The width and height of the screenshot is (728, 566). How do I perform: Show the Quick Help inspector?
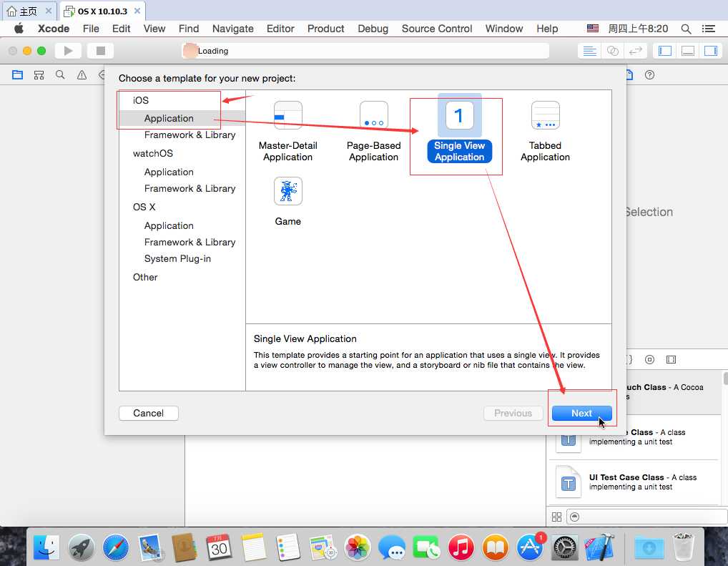pyautogui.click(x=649, y=75)
